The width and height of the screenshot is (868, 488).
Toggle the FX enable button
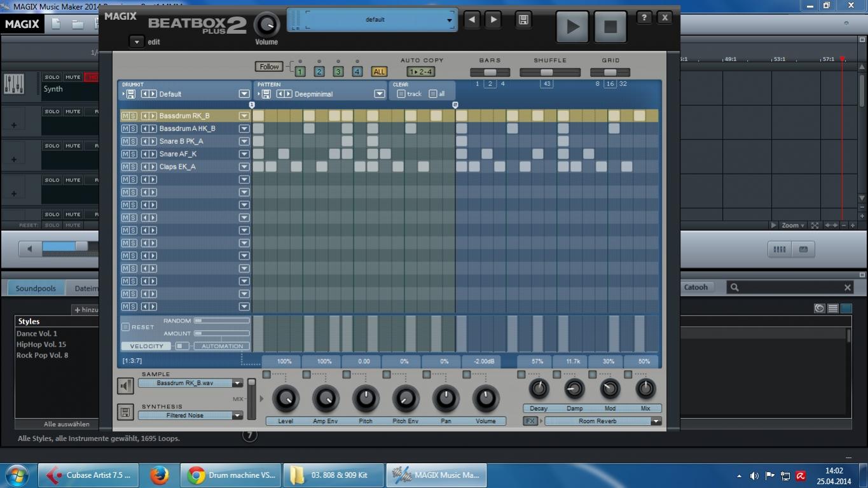click(x=530, y=421)
